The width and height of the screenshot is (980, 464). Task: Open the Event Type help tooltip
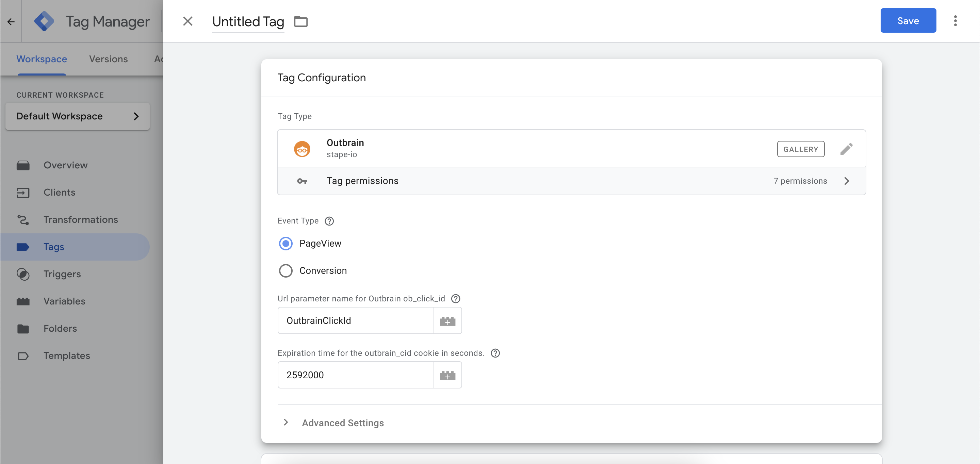pos(329,220)
